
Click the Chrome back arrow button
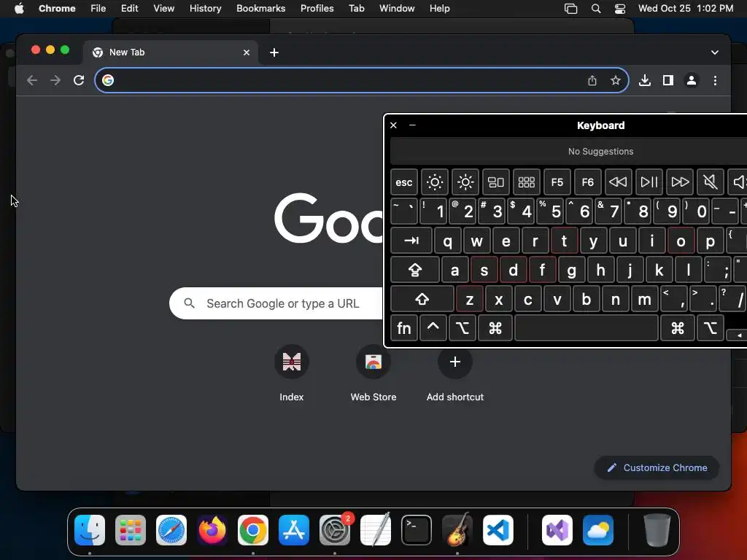click(x=32, y=80)
